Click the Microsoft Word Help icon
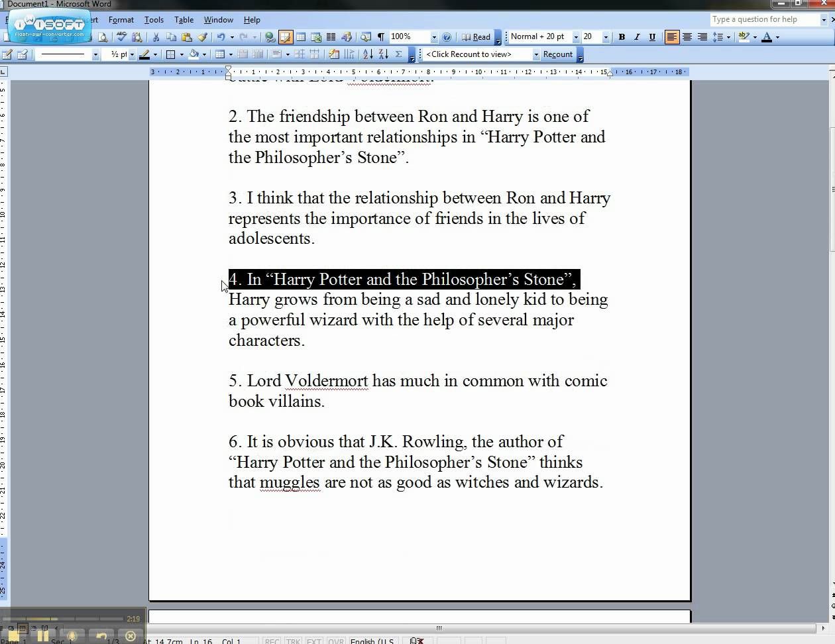Screen dimensions: 835x644 447,37
